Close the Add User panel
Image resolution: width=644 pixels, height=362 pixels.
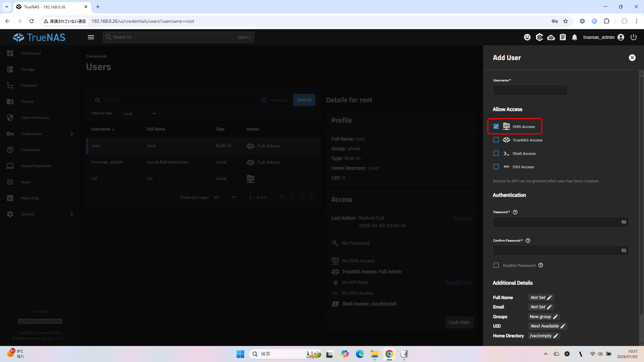(632, 58)
